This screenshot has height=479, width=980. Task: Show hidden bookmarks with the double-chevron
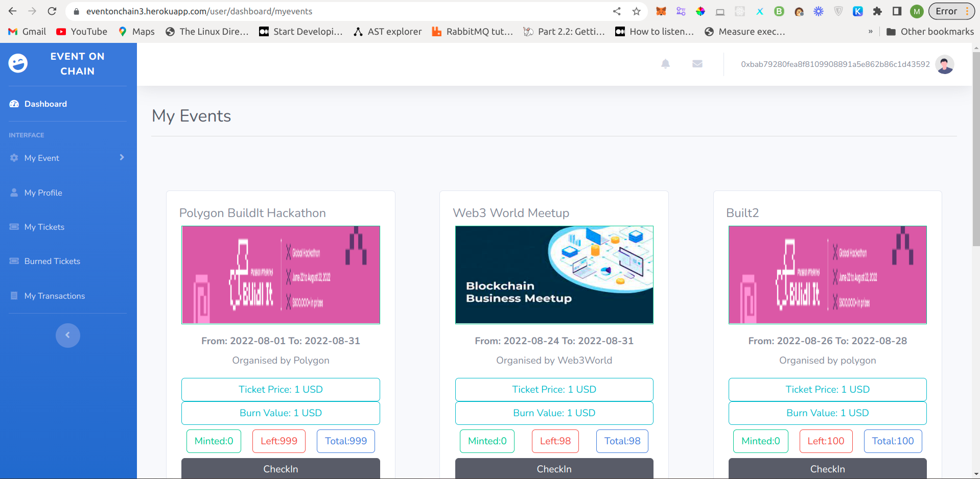coord(870,32)
